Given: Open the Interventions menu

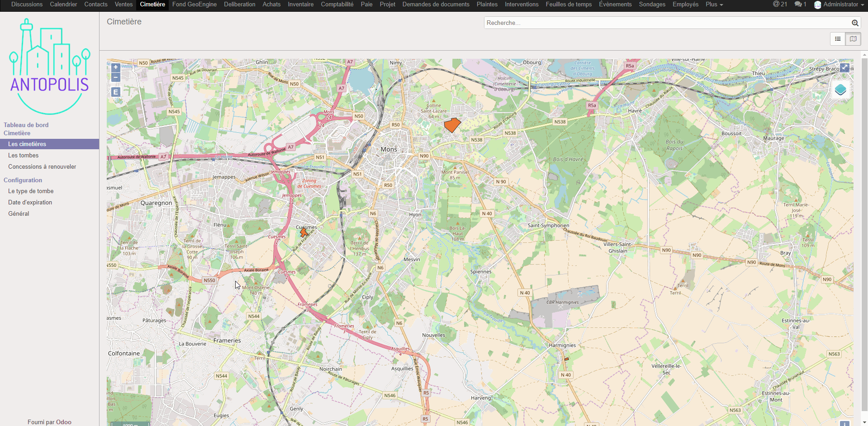Looking at the screenshot, I should [522, 5].
